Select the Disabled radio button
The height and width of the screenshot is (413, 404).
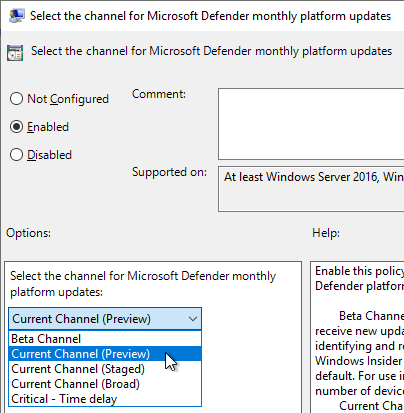[x=16, y=155]
